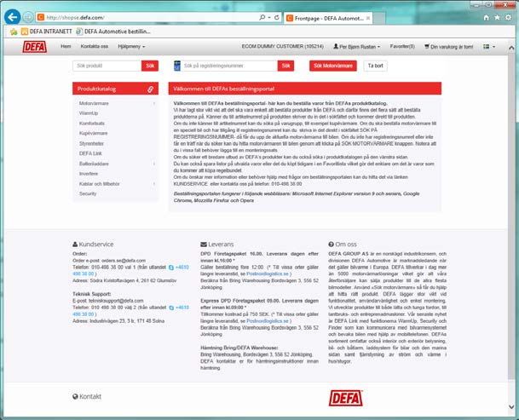
Task: Click the refresh icon in address bar
Action: pyautogui.click(x=277, y=17)
